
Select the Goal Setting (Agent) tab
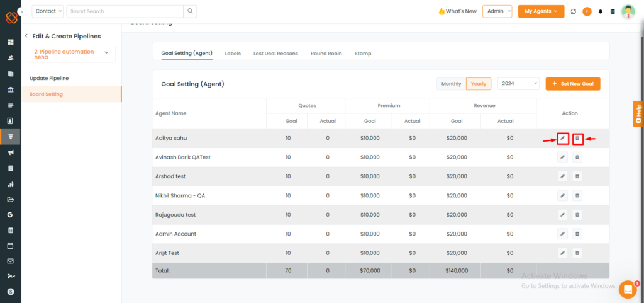(187, 54)
